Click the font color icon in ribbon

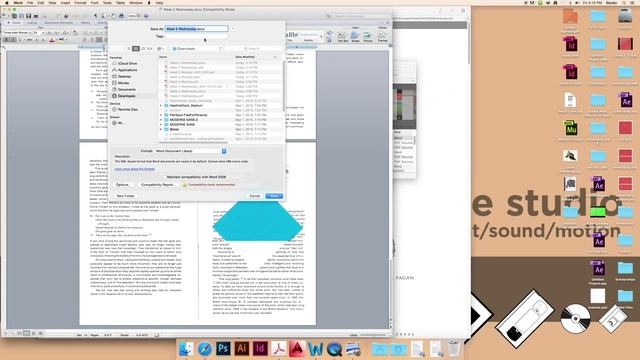52,40
